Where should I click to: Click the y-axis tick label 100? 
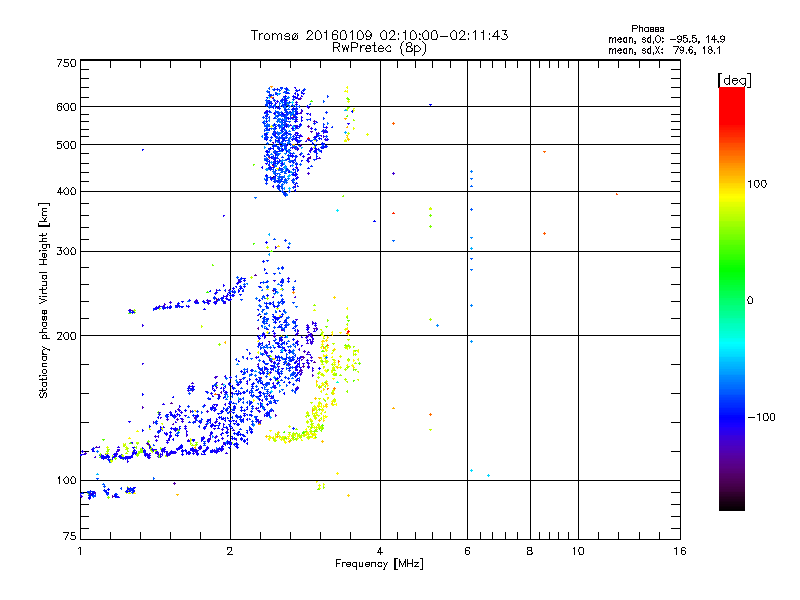pos(66,480)
